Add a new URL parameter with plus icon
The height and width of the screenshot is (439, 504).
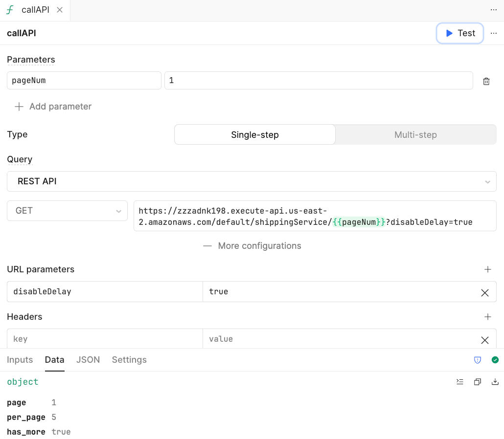click(x=487, y=269)
